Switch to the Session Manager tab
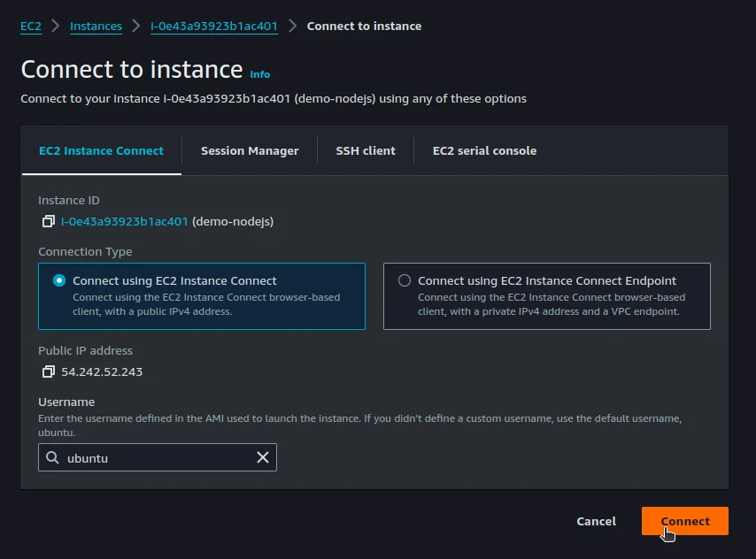 [250, 150]
